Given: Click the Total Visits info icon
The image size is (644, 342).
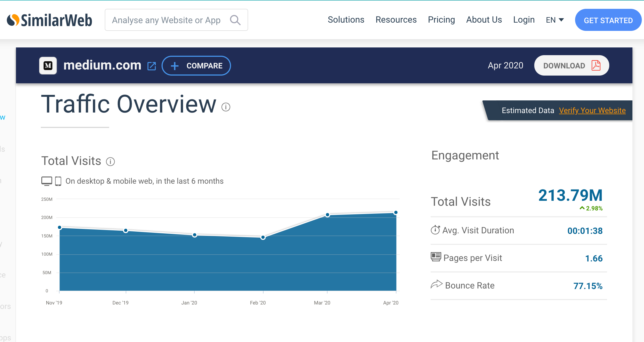Looking at the screenshot, I should [x=111, y=162].
